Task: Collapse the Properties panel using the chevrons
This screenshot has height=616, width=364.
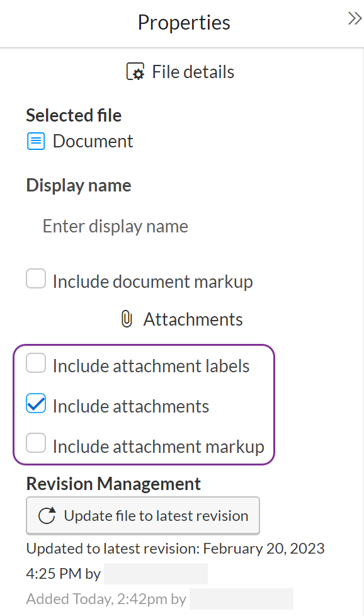Action: click(x=355, y=19)
